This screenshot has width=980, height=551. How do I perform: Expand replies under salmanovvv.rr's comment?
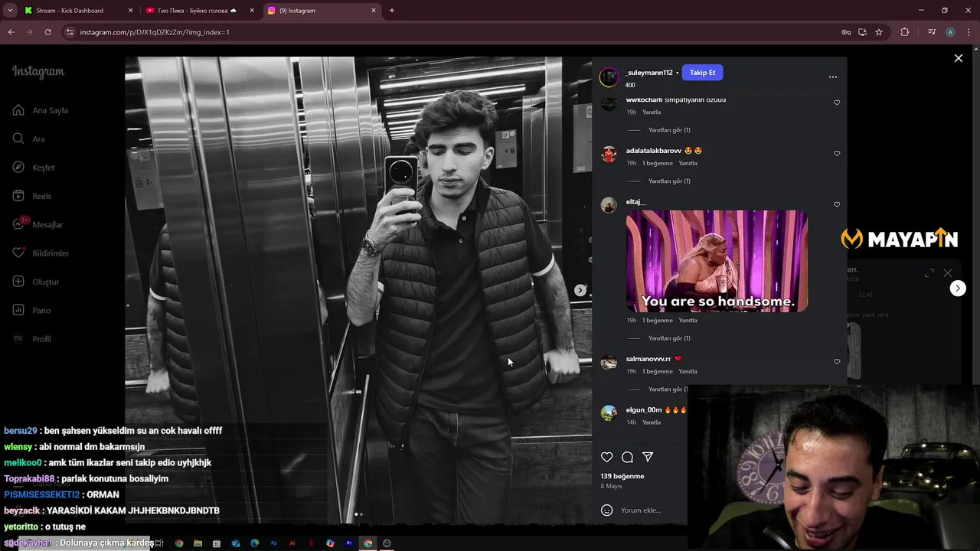click(x=668, y=390)
